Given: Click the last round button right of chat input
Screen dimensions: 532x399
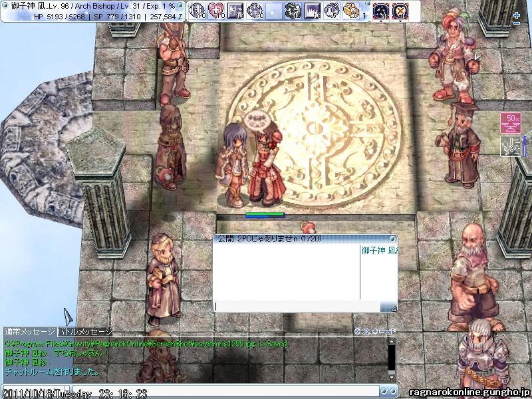Looking at the screenshot, I should (392, 391).
